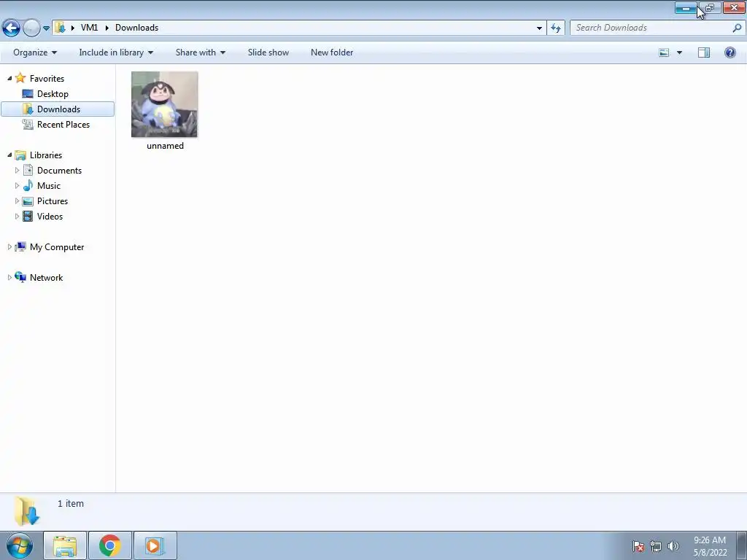Select the unnamed image thumbnail

(x=164, y=104)
